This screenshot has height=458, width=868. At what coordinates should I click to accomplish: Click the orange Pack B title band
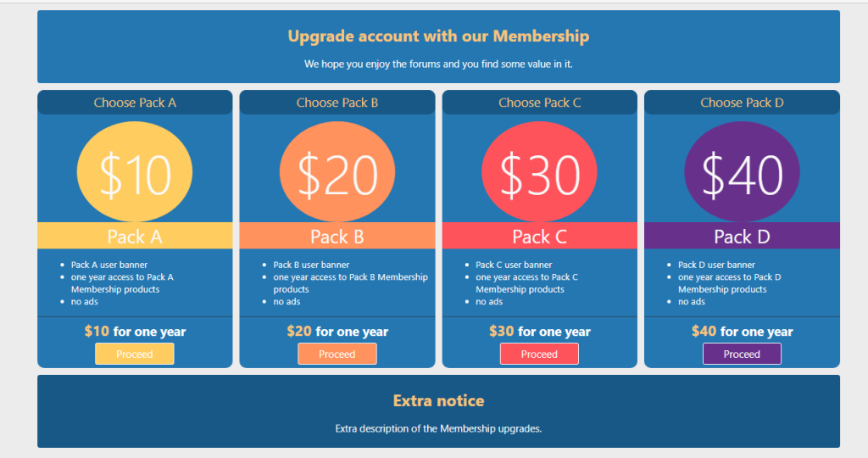(x=337, y=236)
